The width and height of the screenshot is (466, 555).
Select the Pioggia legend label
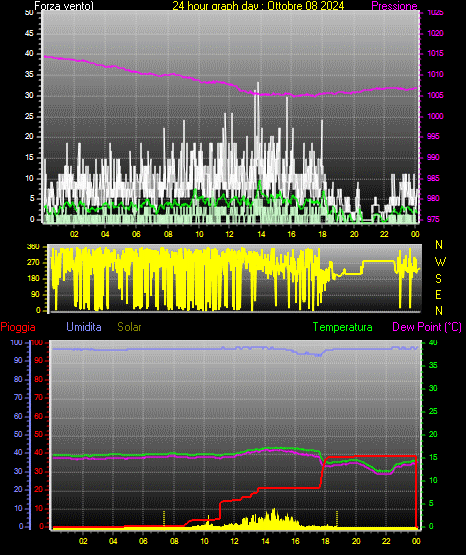(x=18, y=327)
